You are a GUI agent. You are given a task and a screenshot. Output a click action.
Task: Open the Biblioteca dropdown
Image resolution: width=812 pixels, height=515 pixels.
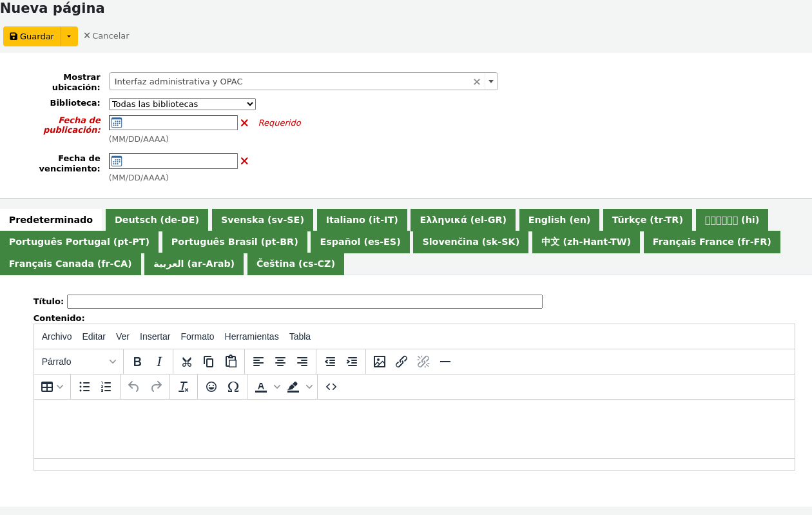click(x=182, y=104)
